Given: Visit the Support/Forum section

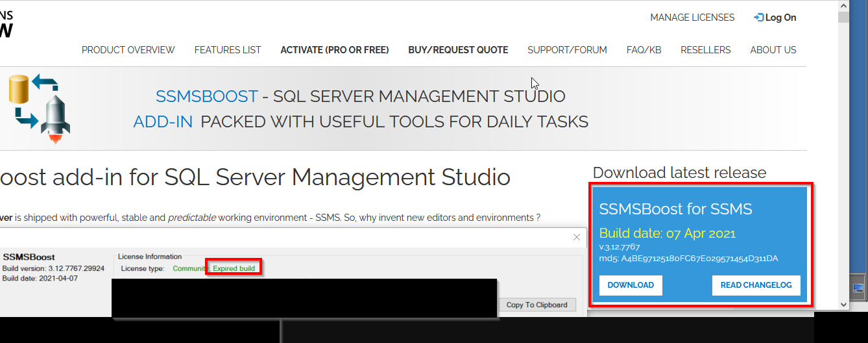Looking at the screenshot, I should (x=567, y=50).
